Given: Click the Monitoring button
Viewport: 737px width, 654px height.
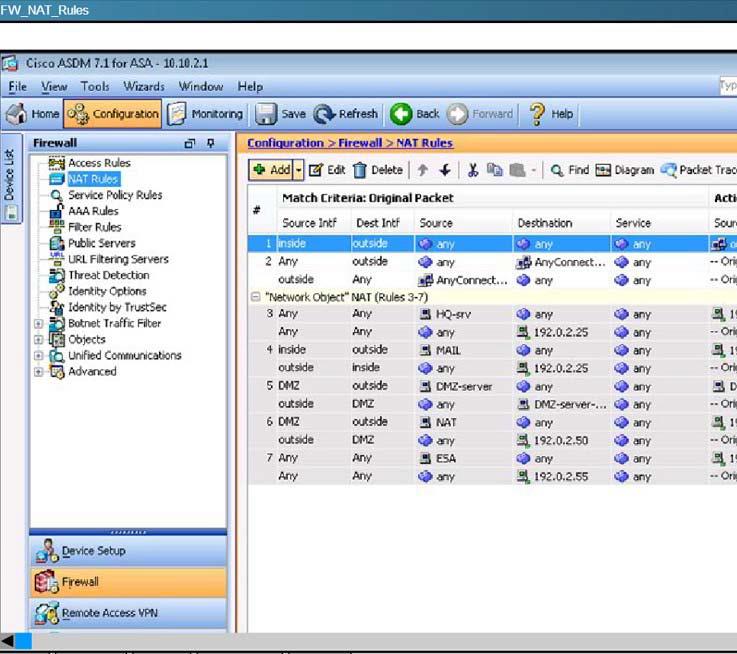Looking at the screenshot, I should (205, 114).
